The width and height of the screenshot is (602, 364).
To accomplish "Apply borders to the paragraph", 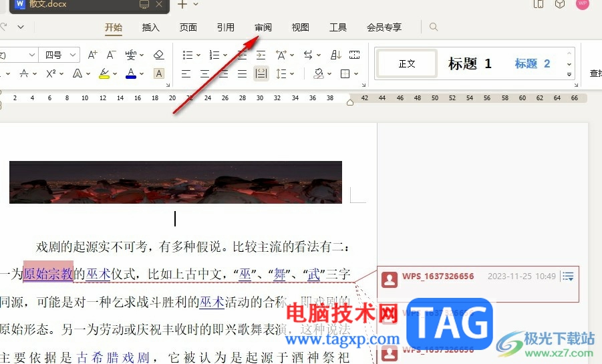I will pos(345,73).
